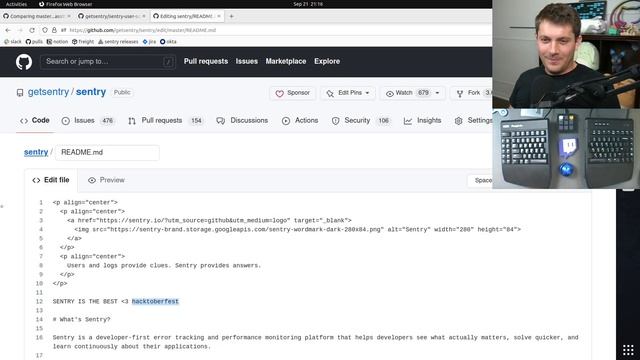Screen dimensions: 640x360
Task: Edit the README.md filename field
Action: pos(107,152)
